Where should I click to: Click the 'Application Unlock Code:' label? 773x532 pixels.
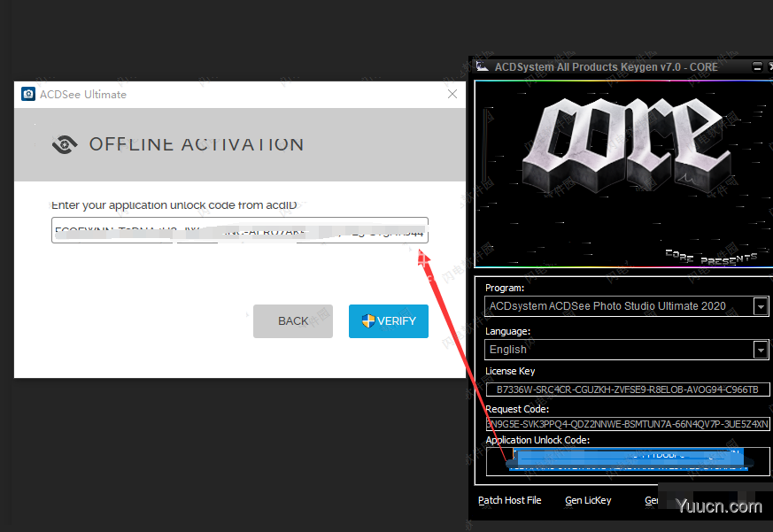pyautogui.click(x=537, y=440)
